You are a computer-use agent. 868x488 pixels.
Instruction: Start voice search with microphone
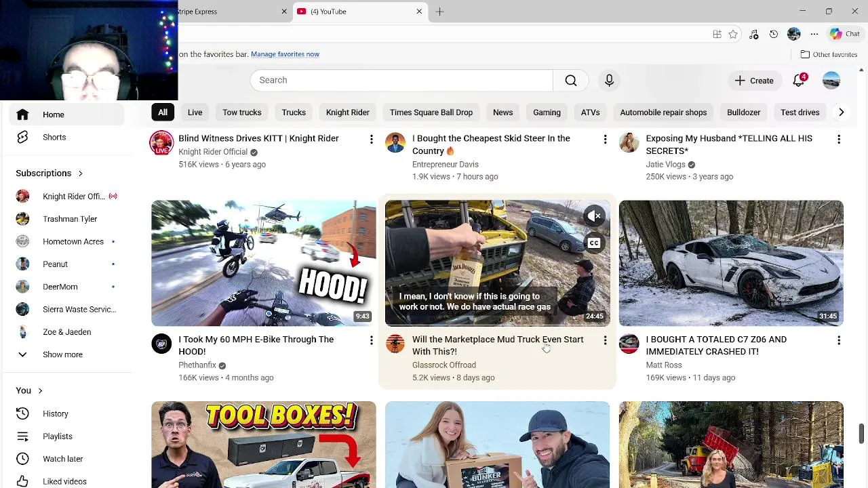coord(609,80)
